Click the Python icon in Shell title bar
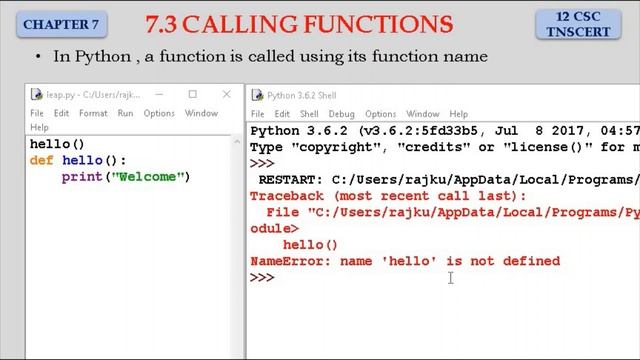This screenshot has width=640, height=360. pos(258,95)
